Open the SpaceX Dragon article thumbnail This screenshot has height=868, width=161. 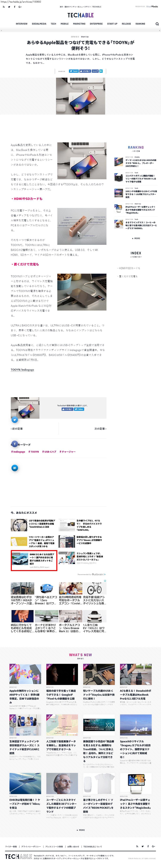pos(136,725)
